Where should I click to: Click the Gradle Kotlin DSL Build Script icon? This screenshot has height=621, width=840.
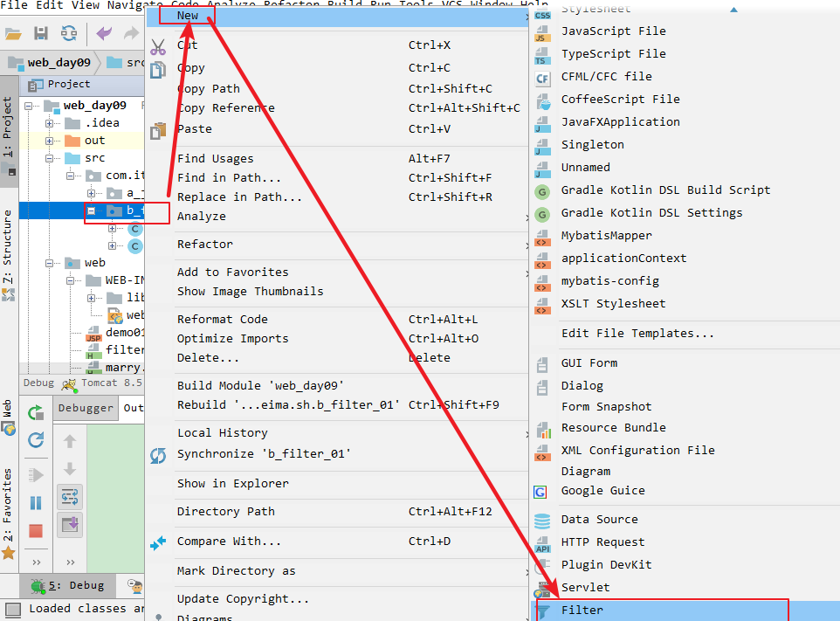[x=542, y=192]
